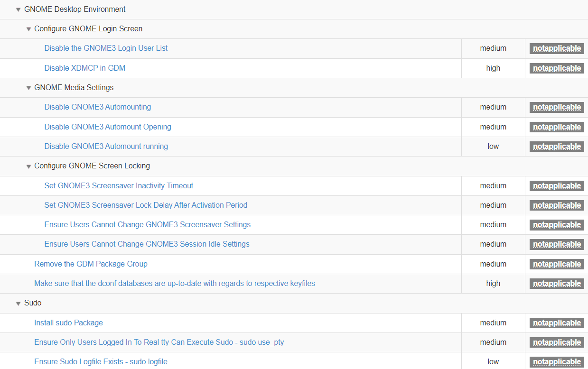Select high severity cell for dconf databases
Viewport: 588px width, 369px height.
pos(493,284)
